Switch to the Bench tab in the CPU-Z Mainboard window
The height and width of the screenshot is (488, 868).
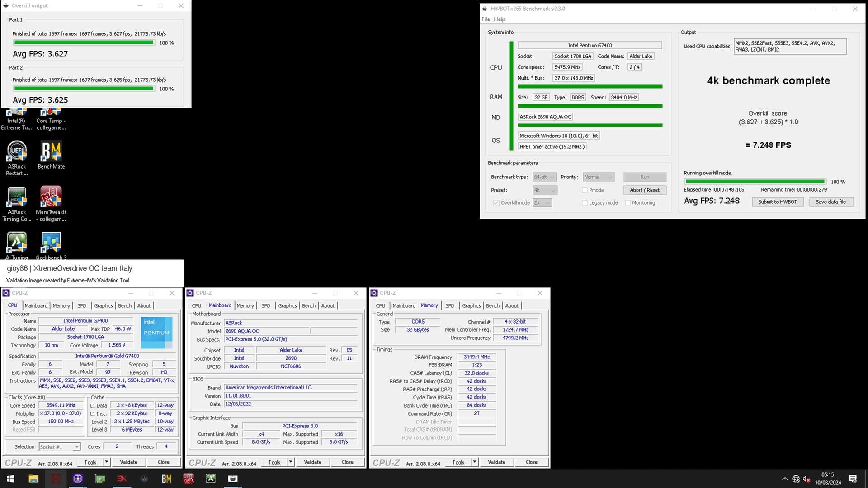tap(309, 306)
